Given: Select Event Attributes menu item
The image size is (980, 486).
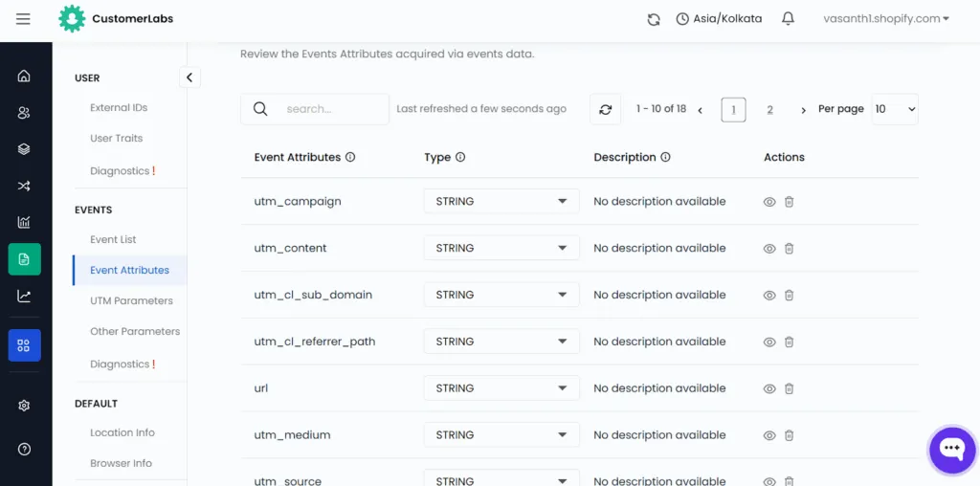Looking at the screenshot, I should click(129, 270).
